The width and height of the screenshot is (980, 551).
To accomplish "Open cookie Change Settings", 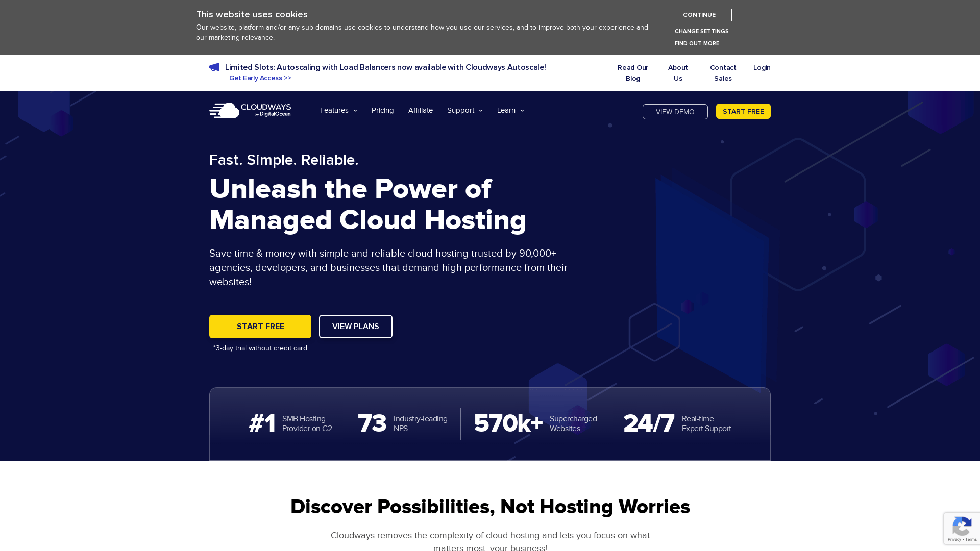I will 701,31.
